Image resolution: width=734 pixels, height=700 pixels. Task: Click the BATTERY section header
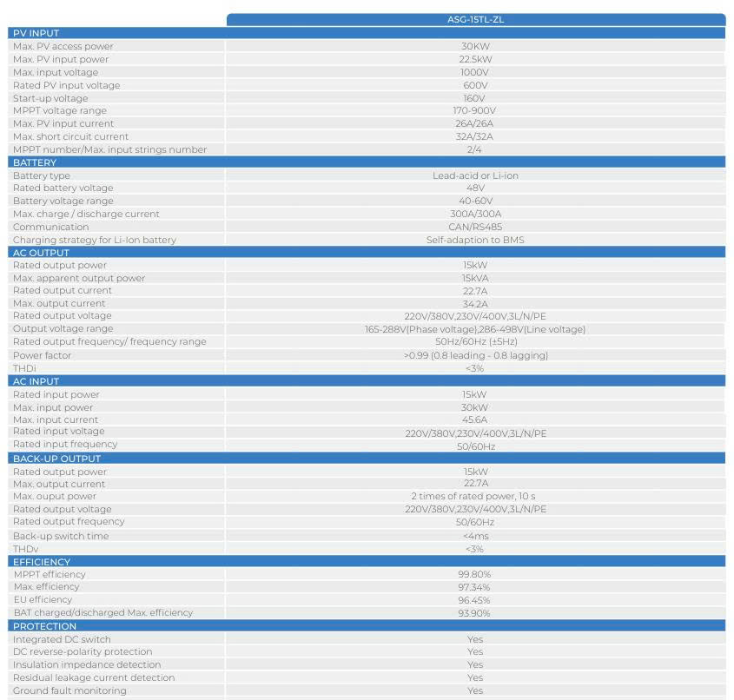point(35,162)
